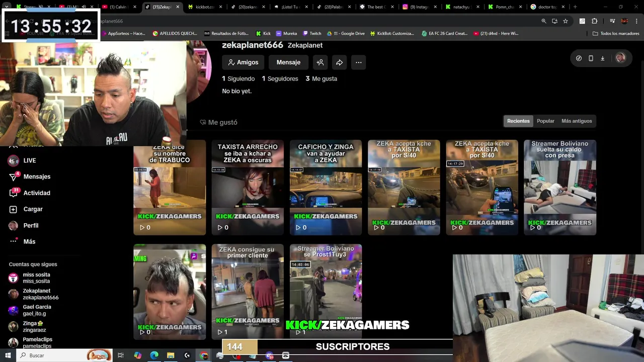The image size is (644, 362).
Task: Click the Chrome zoom magnifier icon
Action: pyautogui.click(x=544, y=21)
